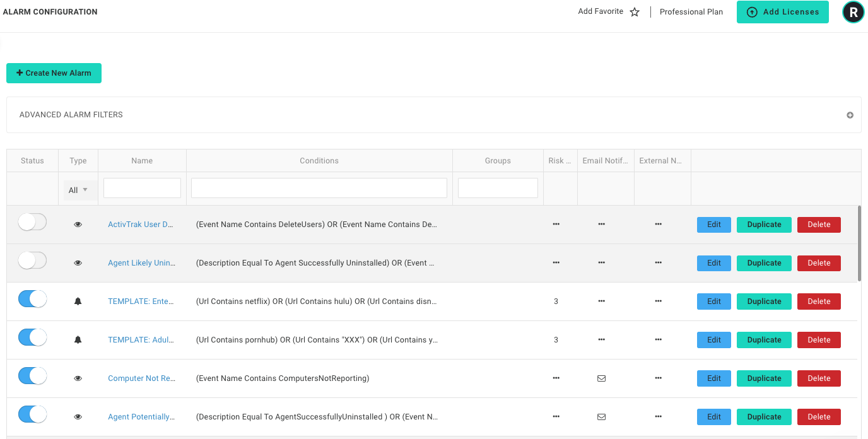Enable the Agent Likely Unin alarm toggle
The image size is (868, 439).
point(32,260)
